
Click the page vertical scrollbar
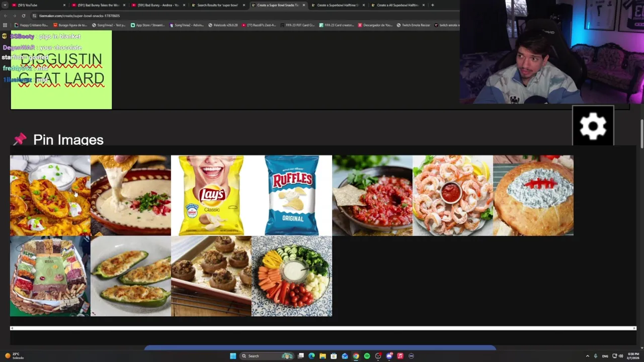coord(641,133)
